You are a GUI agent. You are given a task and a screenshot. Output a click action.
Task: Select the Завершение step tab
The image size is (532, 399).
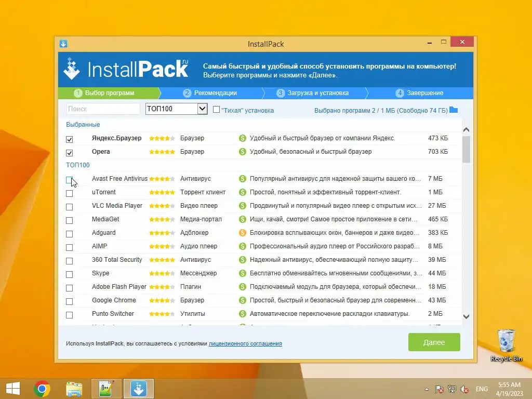click(420, 93)
